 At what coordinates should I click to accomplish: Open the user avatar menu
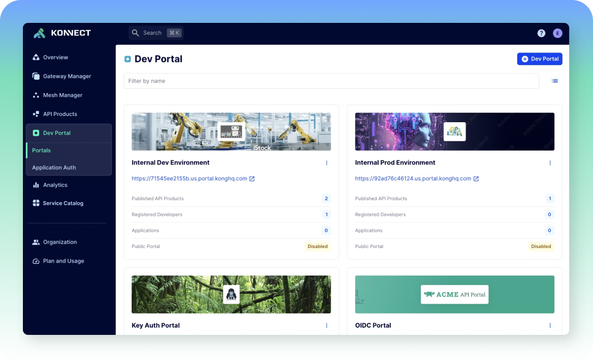[x=558, y=33]
